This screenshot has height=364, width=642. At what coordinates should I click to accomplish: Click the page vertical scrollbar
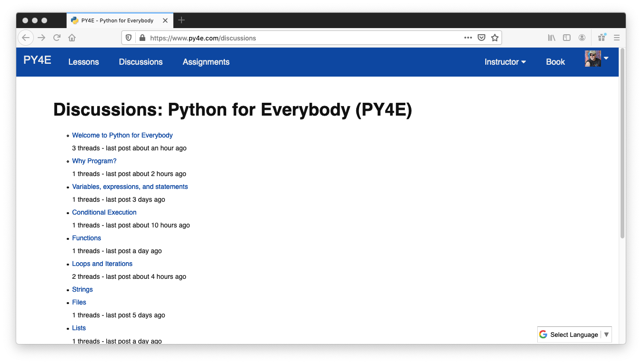[622, 143]
